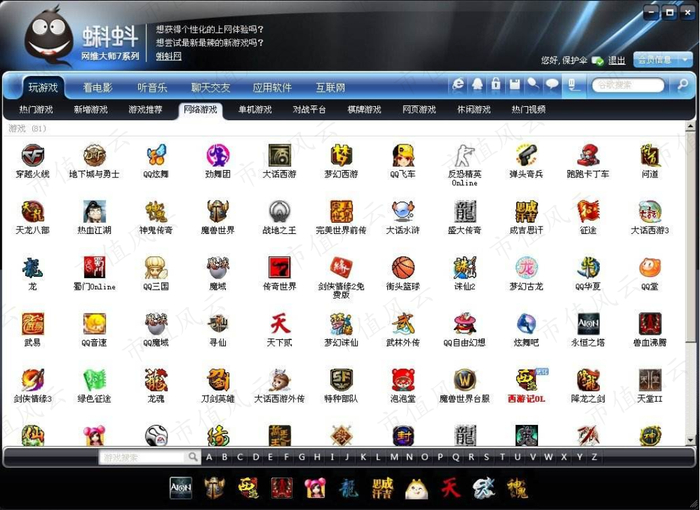
Task: Click the game list scrollbar down arrow
Action: click(x=690, y=439)
